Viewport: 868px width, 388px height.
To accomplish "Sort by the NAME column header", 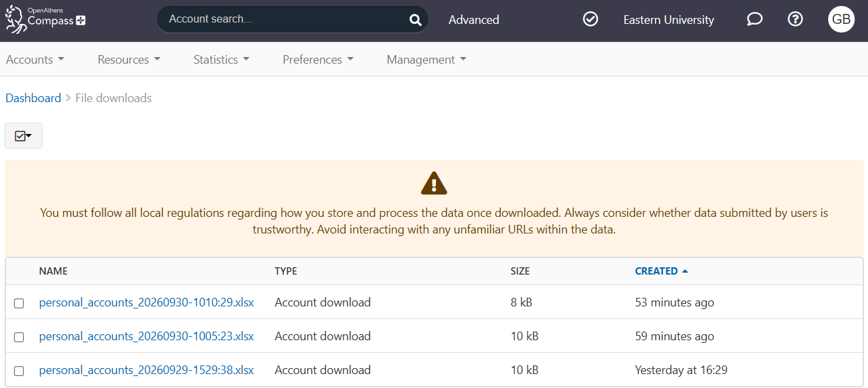I will coord(53,271).
